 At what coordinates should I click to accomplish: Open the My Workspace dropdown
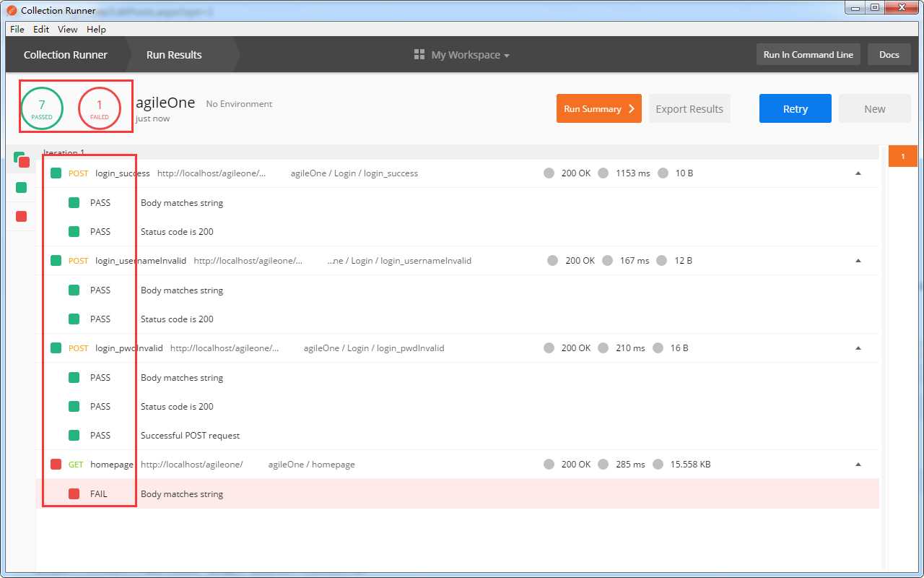(470, 55)
